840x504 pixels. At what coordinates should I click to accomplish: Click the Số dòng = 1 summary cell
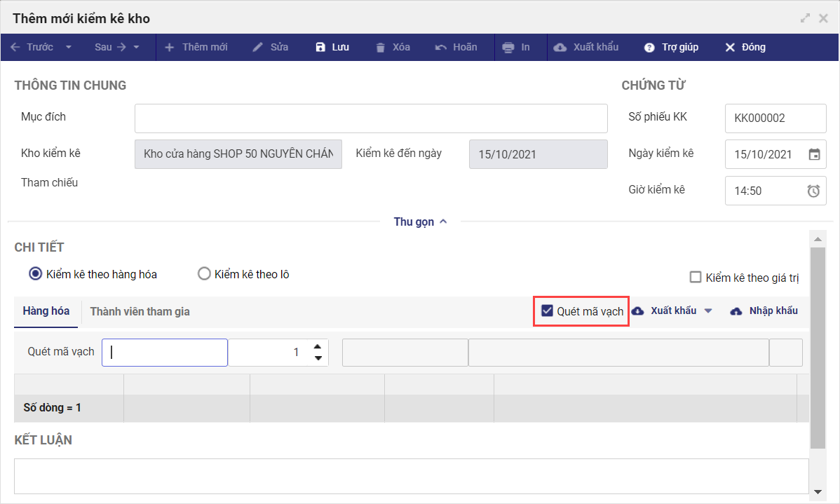(x=69, y=408)
